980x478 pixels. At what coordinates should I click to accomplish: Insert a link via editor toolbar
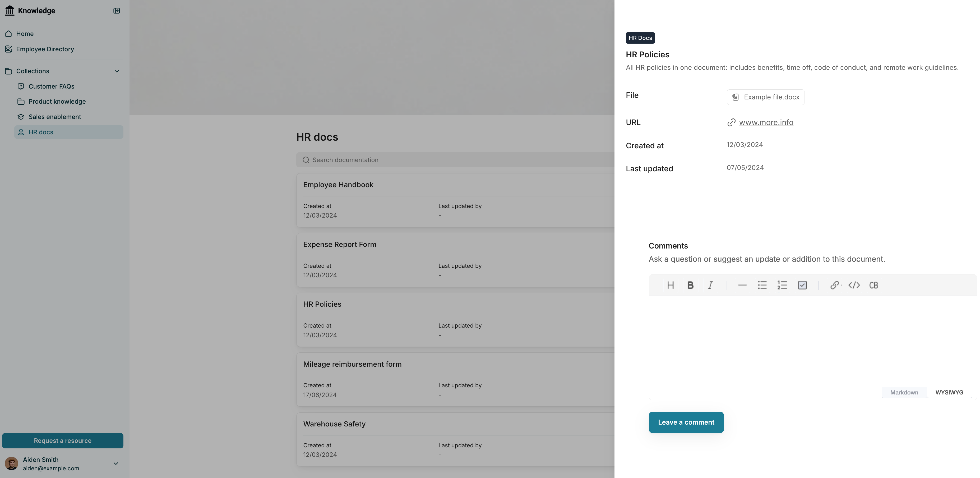[834, 285]
